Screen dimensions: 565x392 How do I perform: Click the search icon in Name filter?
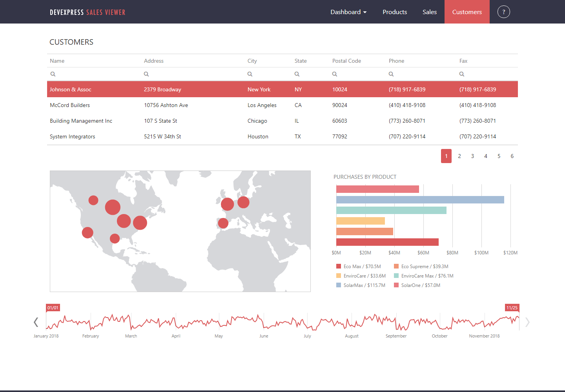click(53, 74)
